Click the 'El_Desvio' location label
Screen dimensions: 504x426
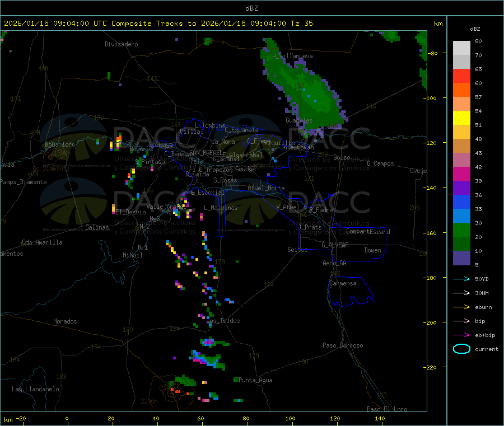[x=131, y=212]
